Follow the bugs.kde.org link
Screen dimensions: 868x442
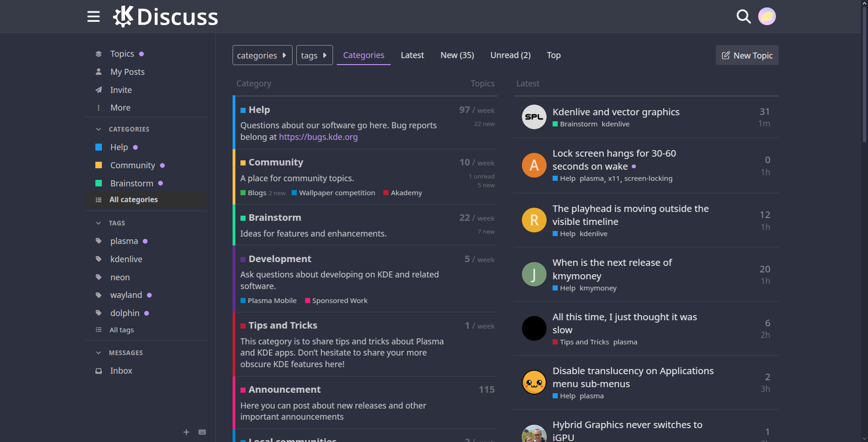click(318, 137)
